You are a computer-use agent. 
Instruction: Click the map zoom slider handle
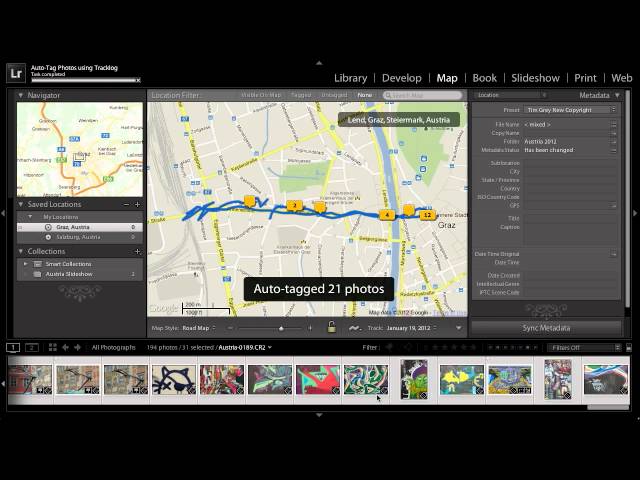[x=281, y=328]
